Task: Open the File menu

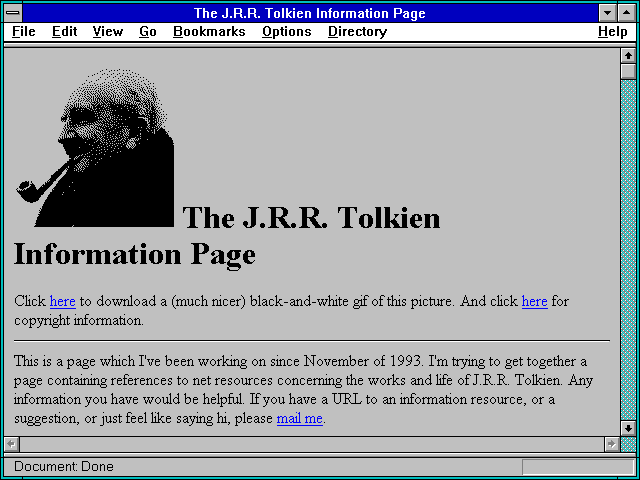Action: 24,32
